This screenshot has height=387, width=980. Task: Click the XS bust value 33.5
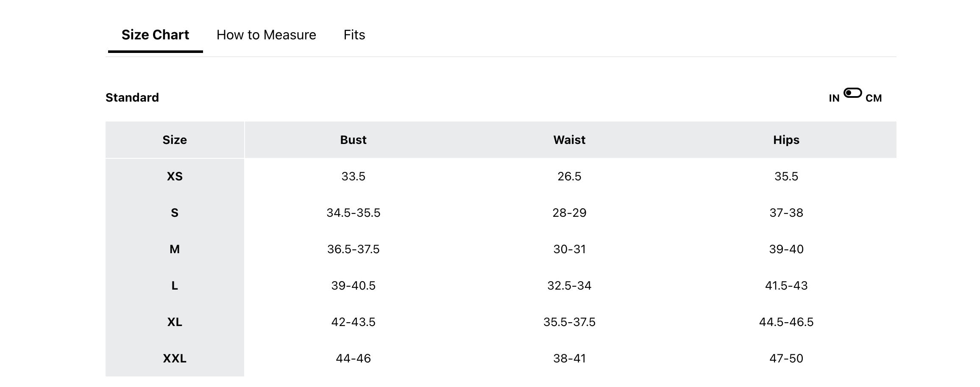[x=353, y=177]
